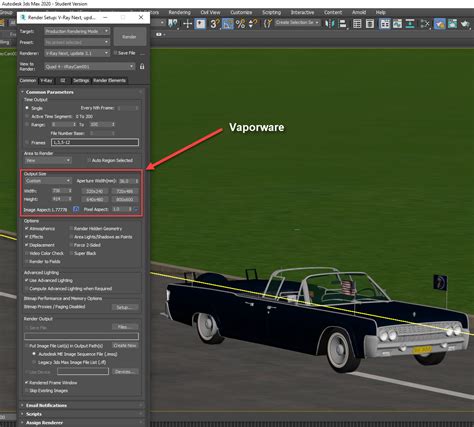Toggle Keyboard Shortcut Override icon
Screen dimensions: 474x427
click(200, 24)
